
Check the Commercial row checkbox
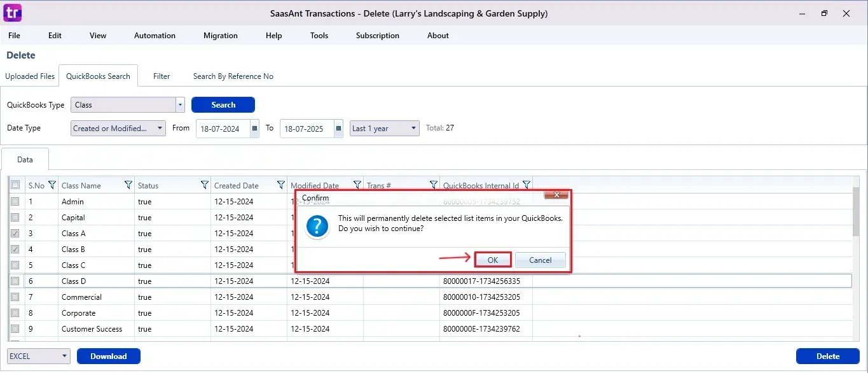click(15, 297)
